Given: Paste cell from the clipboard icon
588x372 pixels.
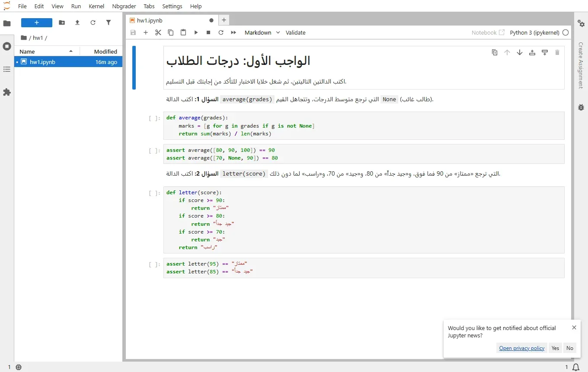Looking at the screenshot, I should tap(183, 32).
